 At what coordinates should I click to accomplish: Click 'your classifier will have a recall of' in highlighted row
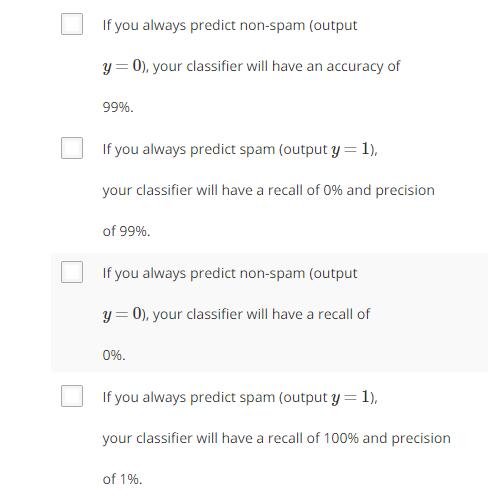click(261, 314)
